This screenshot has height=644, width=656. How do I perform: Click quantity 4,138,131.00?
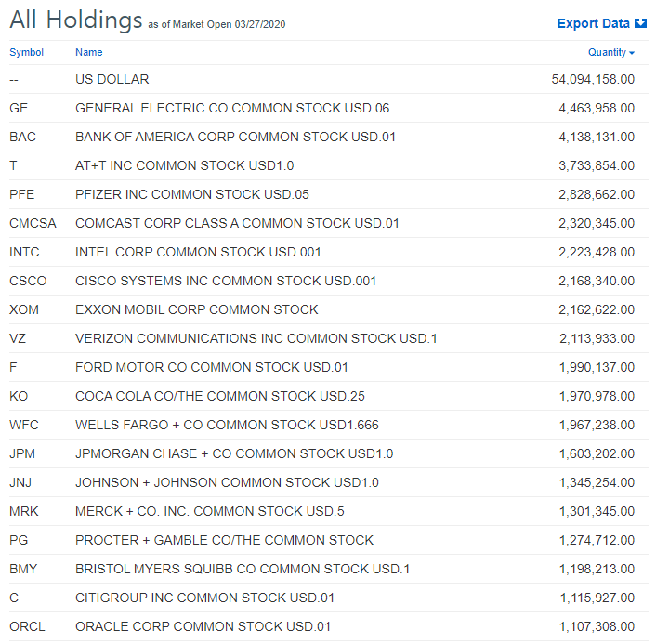pos(597,137)
